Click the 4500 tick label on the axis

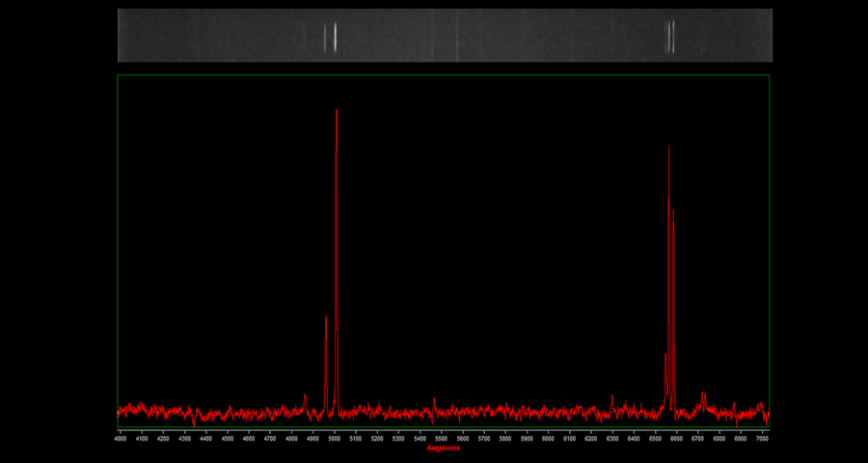click(x=228, y=439)
